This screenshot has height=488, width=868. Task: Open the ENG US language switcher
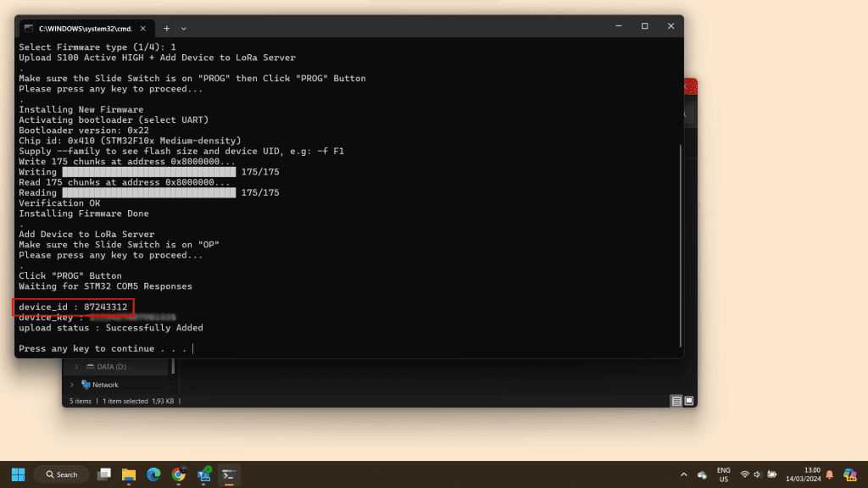tap(723, 474)
